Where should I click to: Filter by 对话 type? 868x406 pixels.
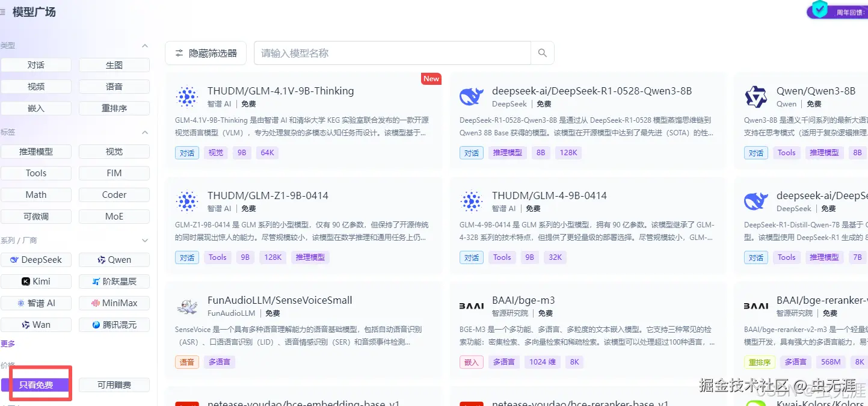coord(36,65)
